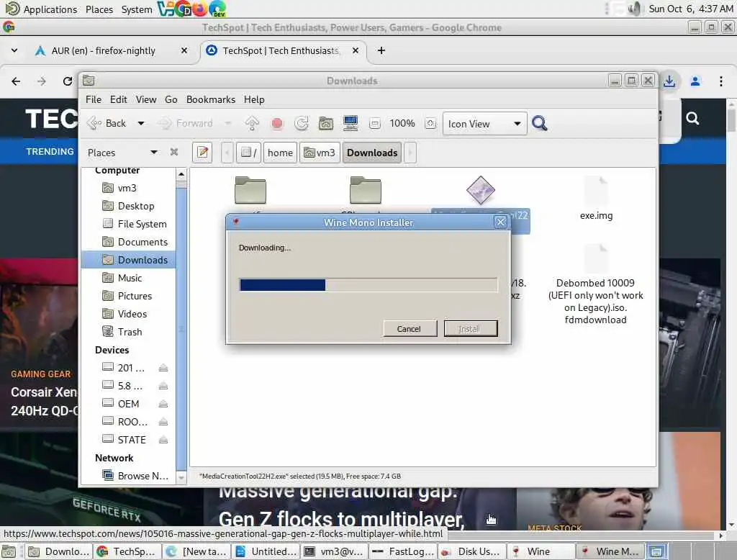Click Wine Mono download progress bar
This screenshot has height=560, width=737.
368,285
